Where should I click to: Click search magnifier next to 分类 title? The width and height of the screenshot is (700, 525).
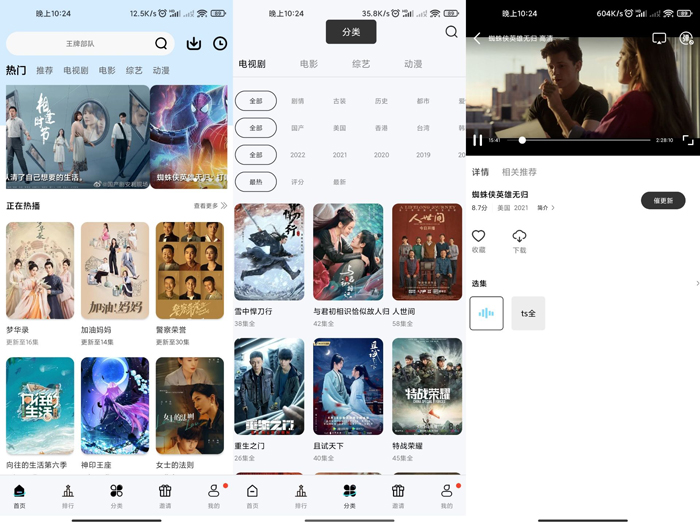point(451,32)
